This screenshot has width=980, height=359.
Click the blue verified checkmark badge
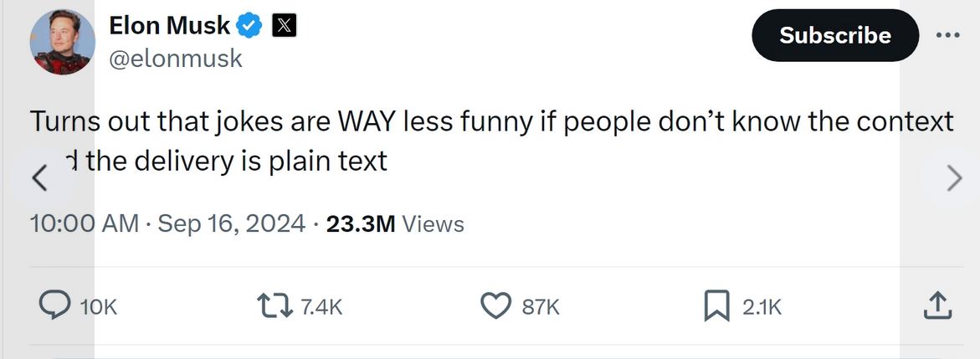(249, 26)
